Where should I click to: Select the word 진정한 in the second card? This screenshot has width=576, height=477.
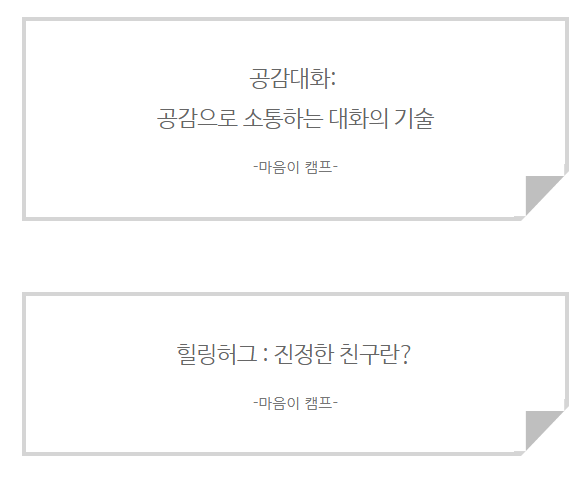tap(304, 354)
